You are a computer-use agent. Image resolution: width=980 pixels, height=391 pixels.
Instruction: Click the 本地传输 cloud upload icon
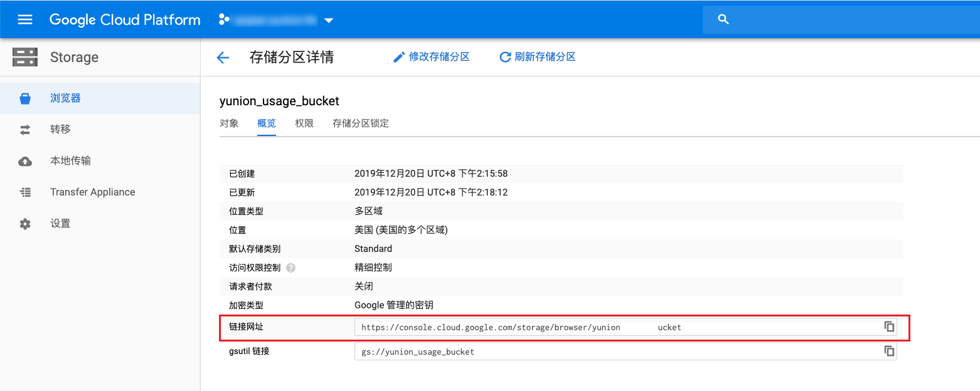[25, 161]
